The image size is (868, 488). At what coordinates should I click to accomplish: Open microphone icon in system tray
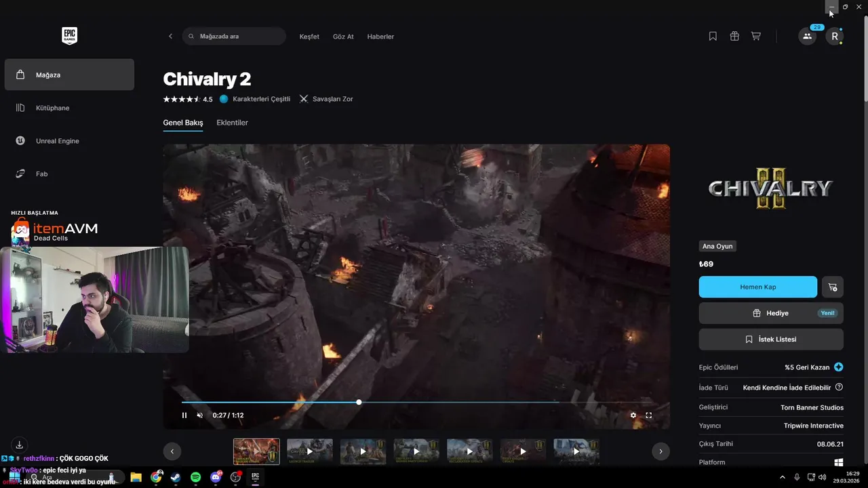(x=797, y=477)
